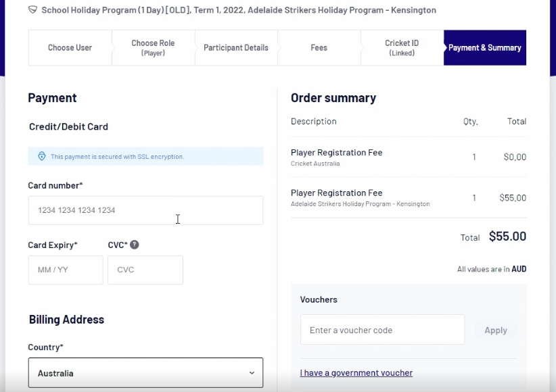Click the SSL encryption notice banner

tap(145, 157)
